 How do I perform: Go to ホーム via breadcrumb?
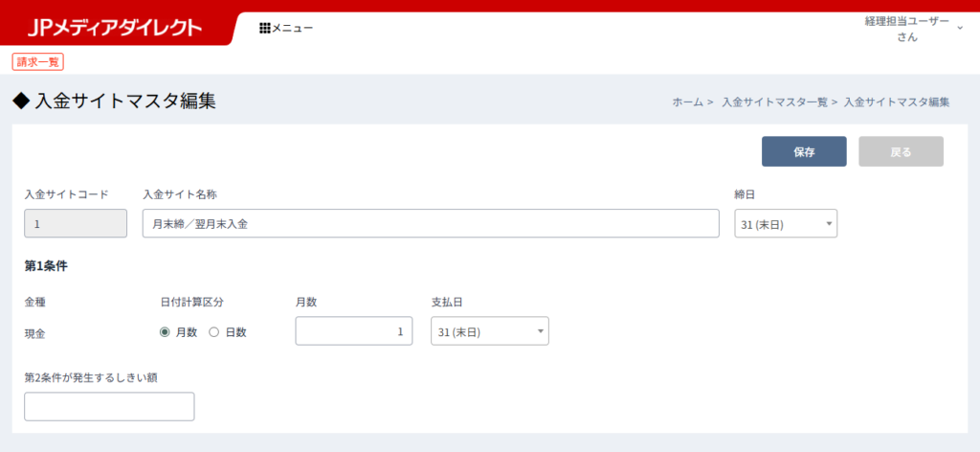point(687,102)
